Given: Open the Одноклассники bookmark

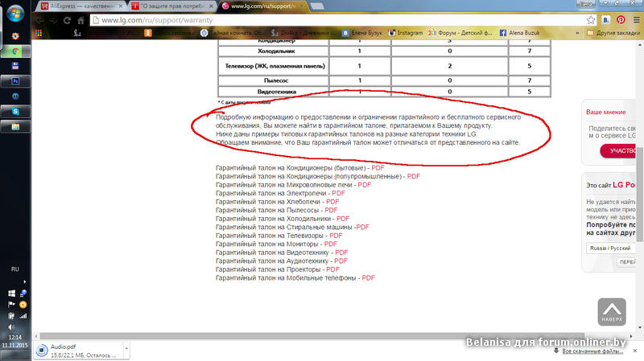Looking at the screenshot, I should coord(169,33).
